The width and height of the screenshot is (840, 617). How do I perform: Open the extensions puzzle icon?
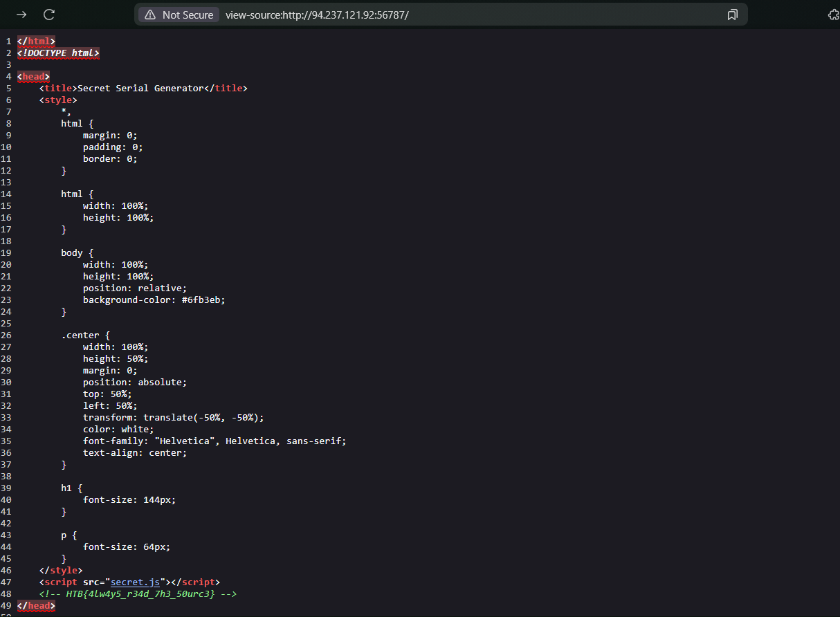(x=833, y=15)
